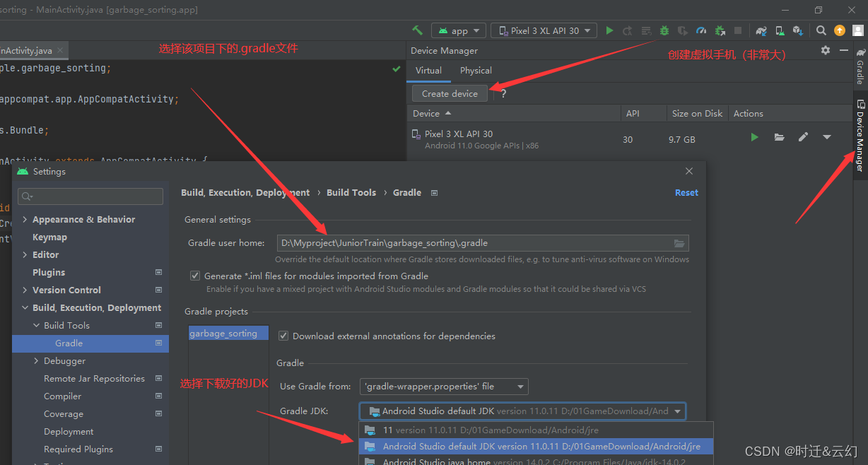
Task: Open 'Use Gradle from' combo box
Action: pyautogui.click(x=444, y=386)
